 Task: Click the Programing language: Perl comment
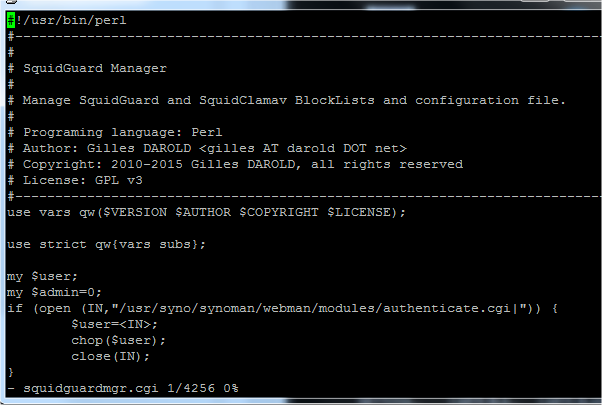click(x=122, y=132)
